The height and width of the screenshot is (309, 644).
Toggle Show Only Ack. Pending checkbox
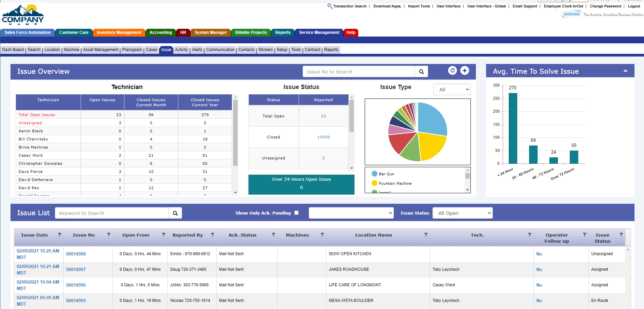point(297,213)
